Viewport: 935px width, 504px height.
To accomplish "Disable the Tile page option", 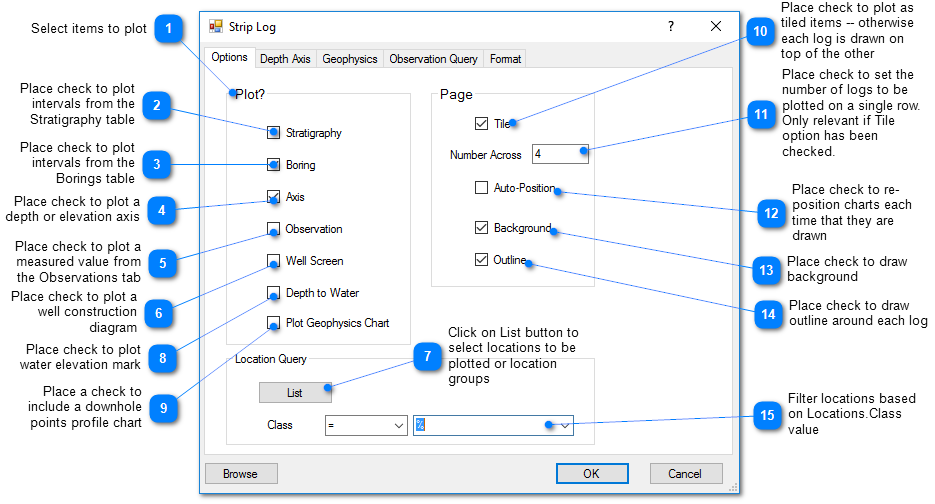I will (482, 124).
